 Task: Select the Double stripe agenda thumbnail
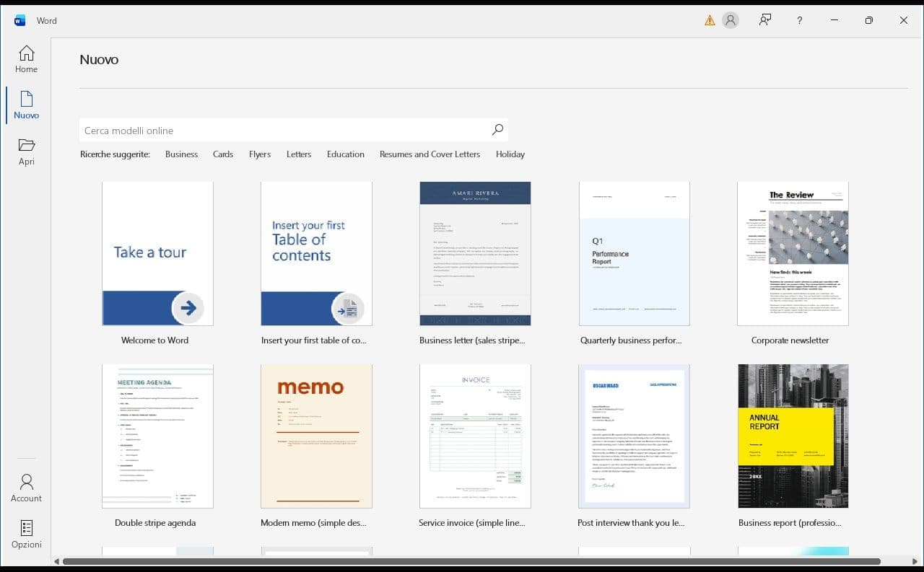pyautogui.click(x=157, y=436)
